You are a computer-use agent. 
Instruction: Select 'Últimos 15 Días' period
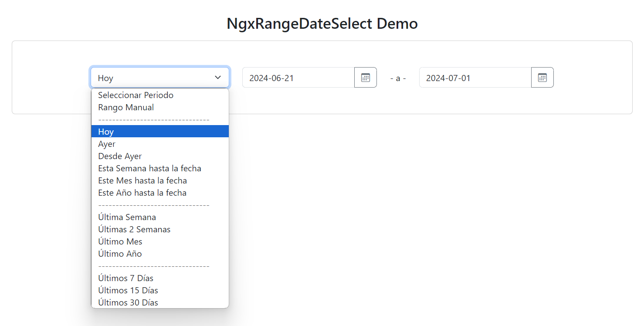pos(160,290)
